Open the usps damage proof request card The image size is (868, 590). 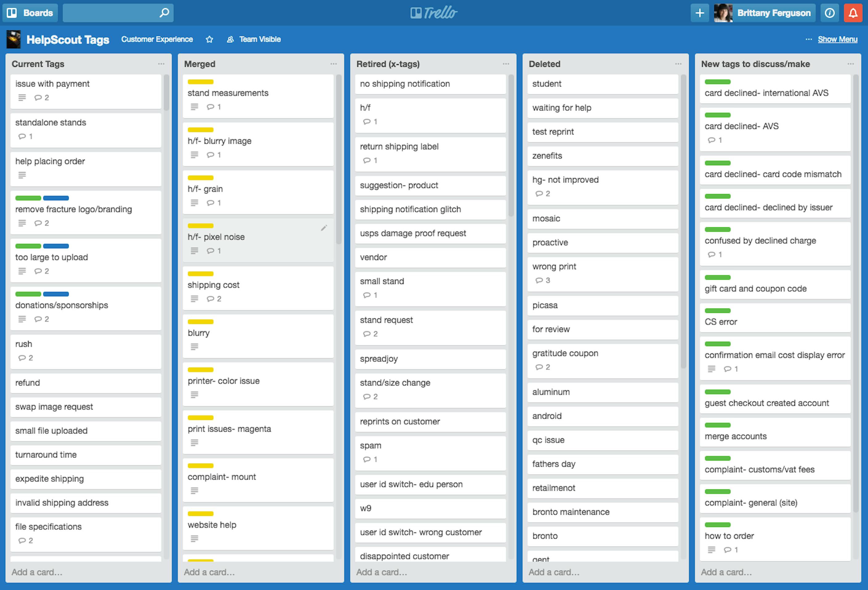click(x=430, y=233)
